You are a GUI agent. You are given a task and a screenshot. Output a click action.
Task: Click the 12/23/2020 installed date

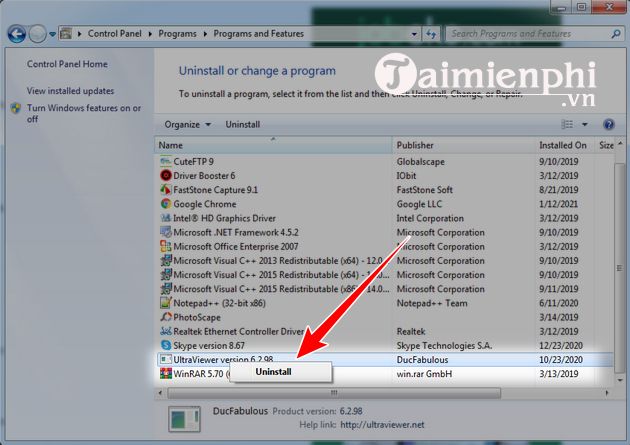click(561, 346)
